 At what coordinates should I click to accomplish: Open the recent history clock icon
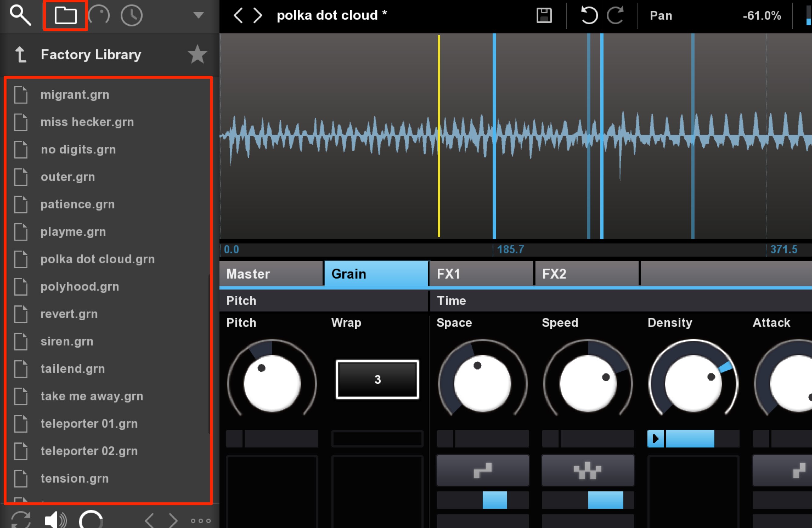coord(131,15)
